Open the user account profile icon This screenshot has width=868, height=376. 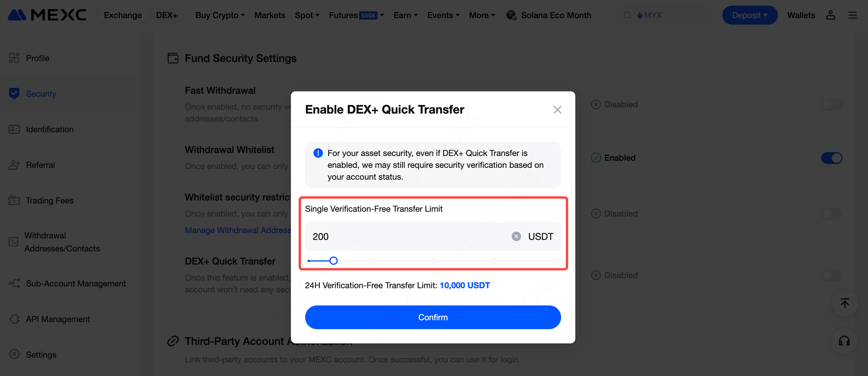click(830, 15)
